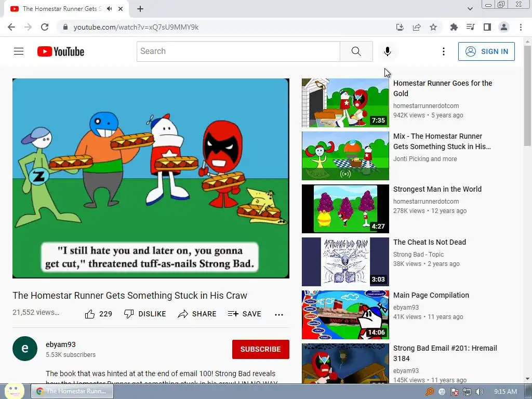
Task: Subscribe to ebyam93 channel
Action: [261, 349]
